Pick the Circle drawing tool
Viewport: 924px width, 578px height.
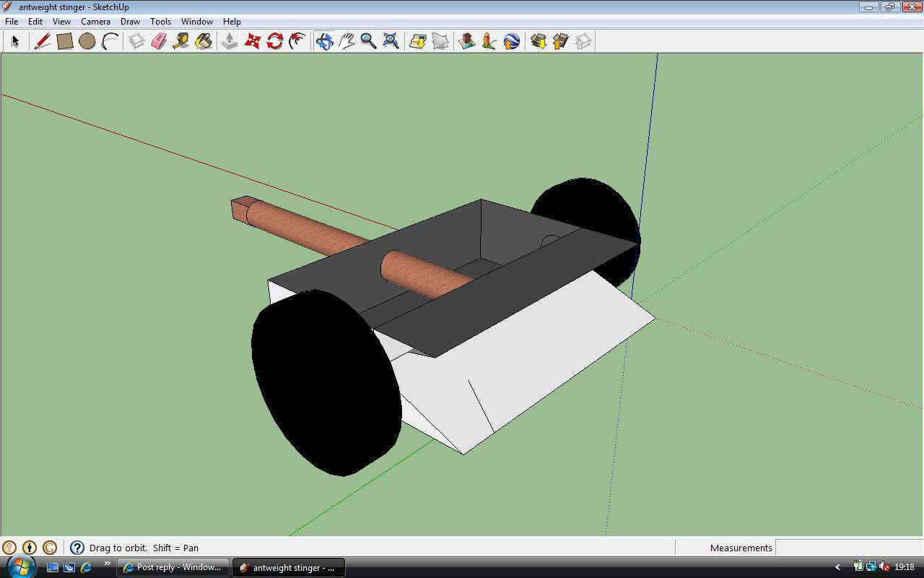tap(87, 41)
